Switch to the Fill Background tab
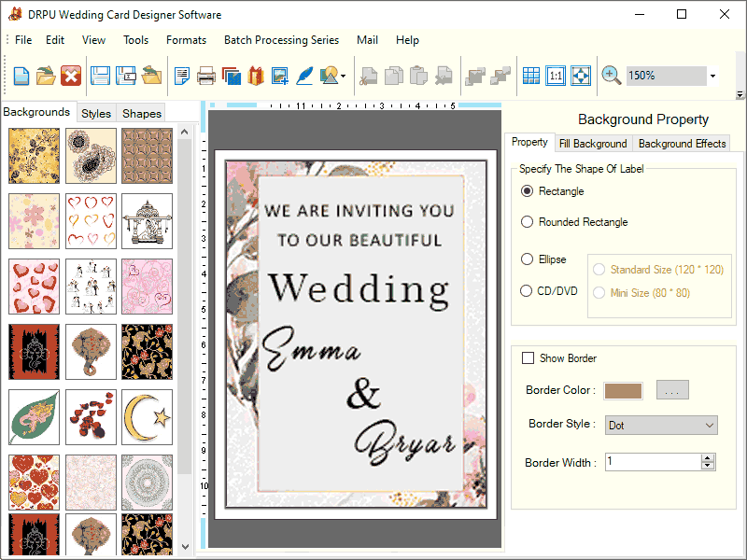747x560 pixels. tap(593, 143)
